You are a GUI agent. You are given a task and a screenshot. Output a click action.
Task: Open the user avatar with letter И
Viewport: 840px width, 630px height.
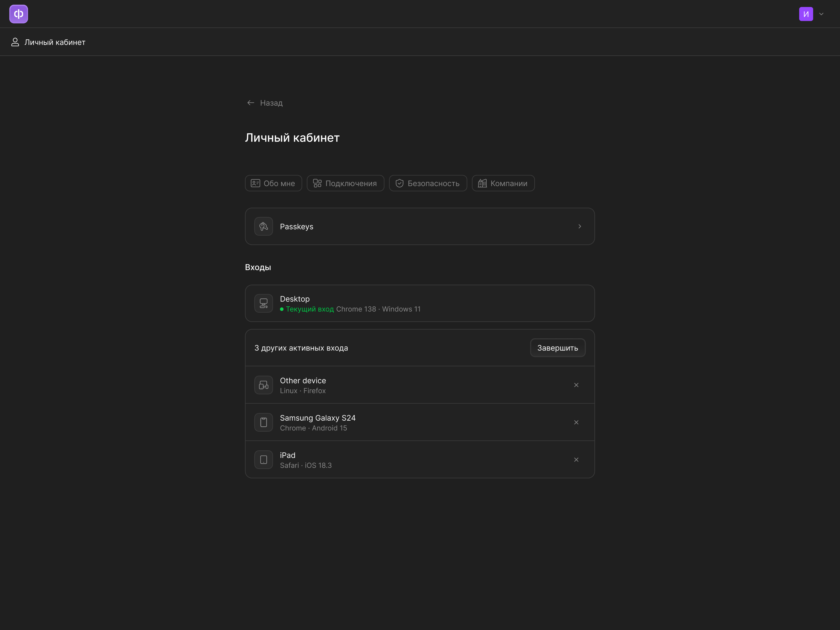coord(806,14)
